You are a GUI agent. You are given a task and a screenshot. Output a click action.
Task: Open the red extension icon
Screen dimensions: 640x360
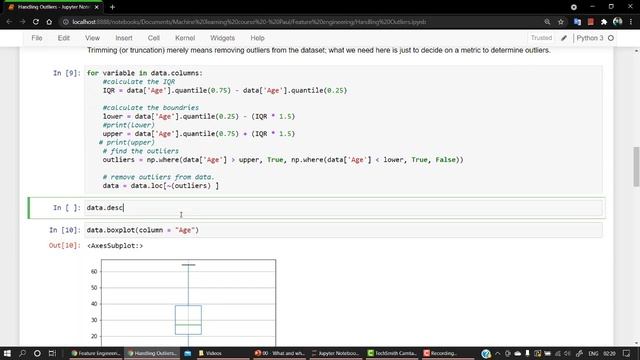tap(591, 22)
